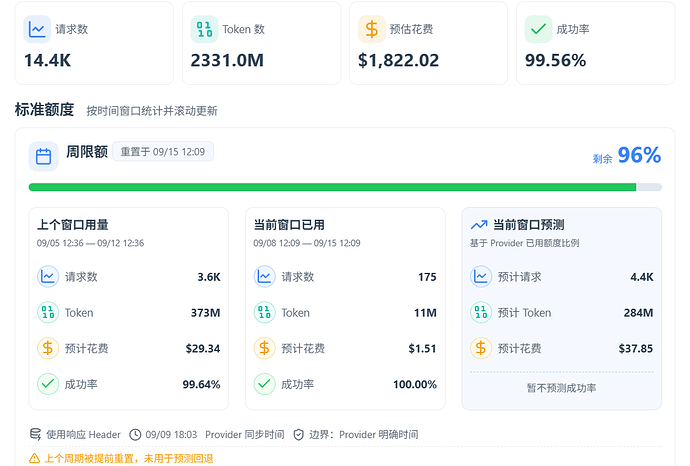Click the 预估花费 dollar icon
The image size is (690, 466).
[x=371, y=29]
